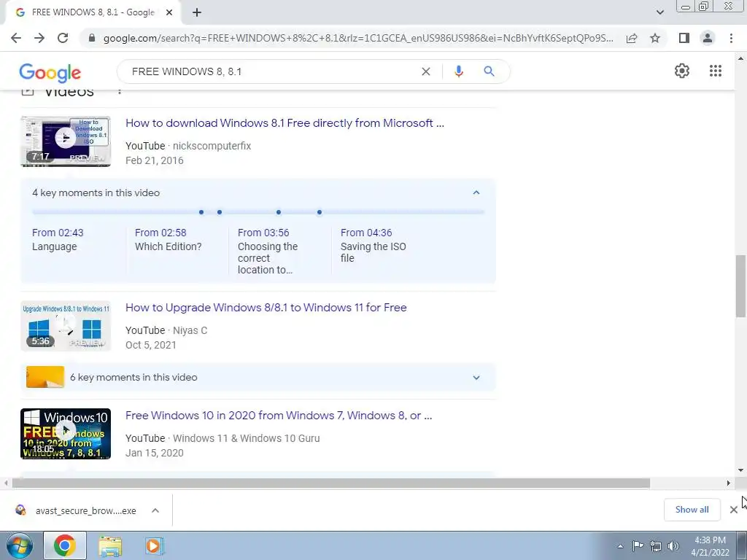
Task: Open "How to download Windows 8.1 Free" link
Action: (285, 123)
